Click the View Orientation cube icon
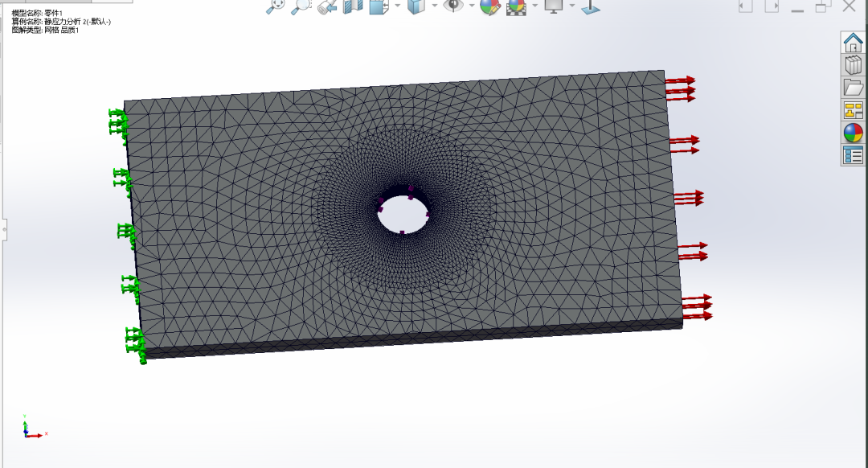 pos(379,6)
